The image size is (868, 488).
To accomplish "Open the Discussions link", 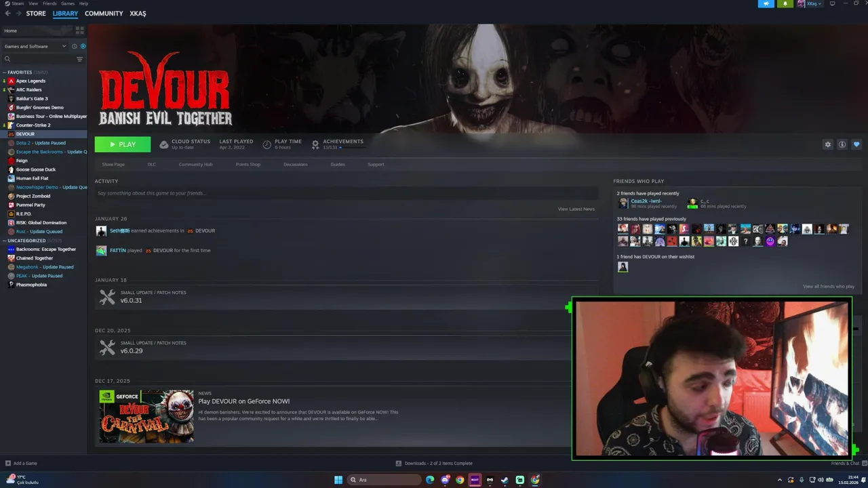I will [296, 164].
